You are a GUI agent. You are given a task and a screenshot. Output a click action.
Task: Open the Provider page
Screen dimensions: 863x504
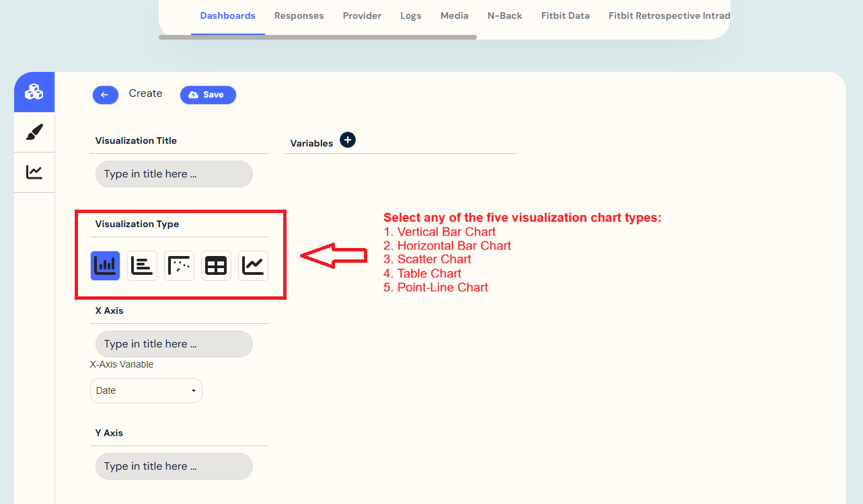click(362, 15)
